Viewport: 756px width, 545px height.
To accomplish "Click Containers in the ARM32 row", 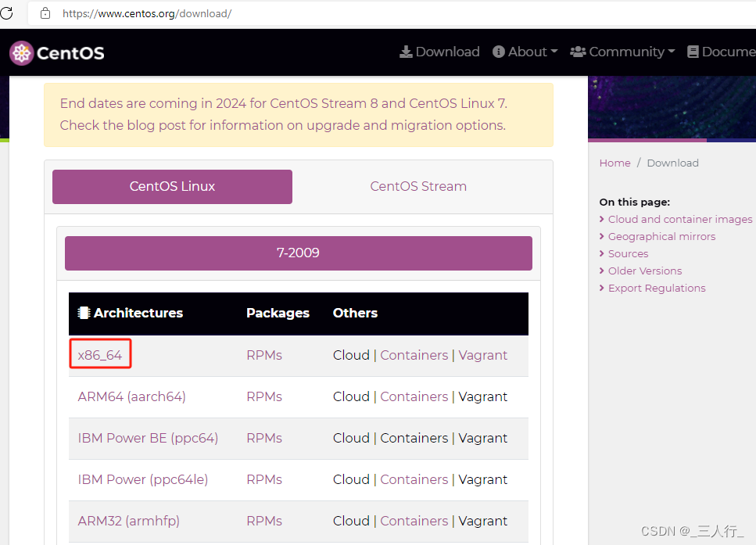I will tap(414, 521).
